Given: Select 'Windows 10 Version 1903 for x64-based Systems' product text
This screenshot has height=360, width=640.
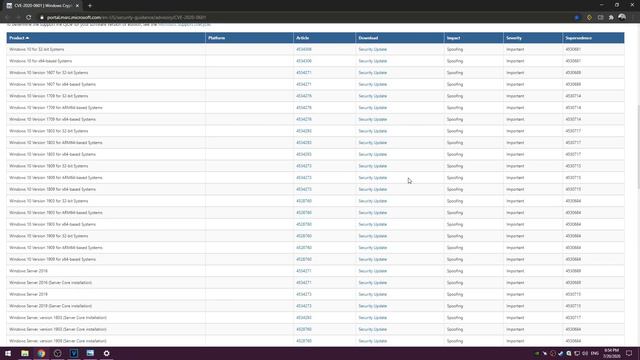Looking at the screenshot, I should 52,224.
